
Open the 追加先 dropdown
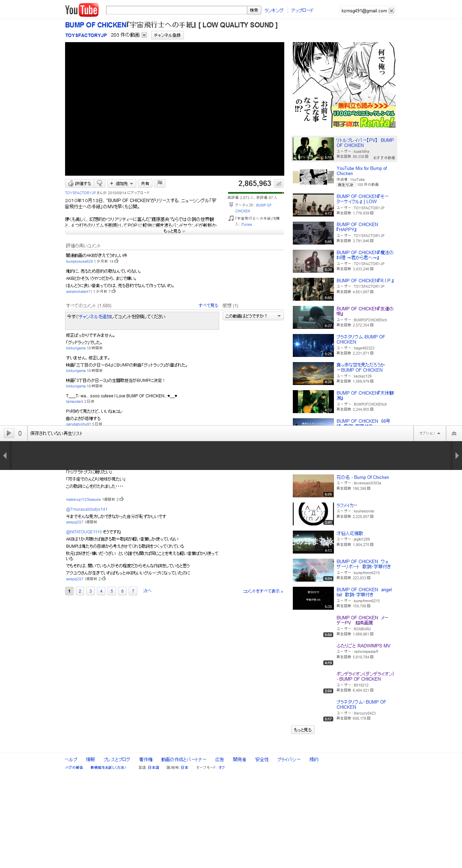coord(122,184)
